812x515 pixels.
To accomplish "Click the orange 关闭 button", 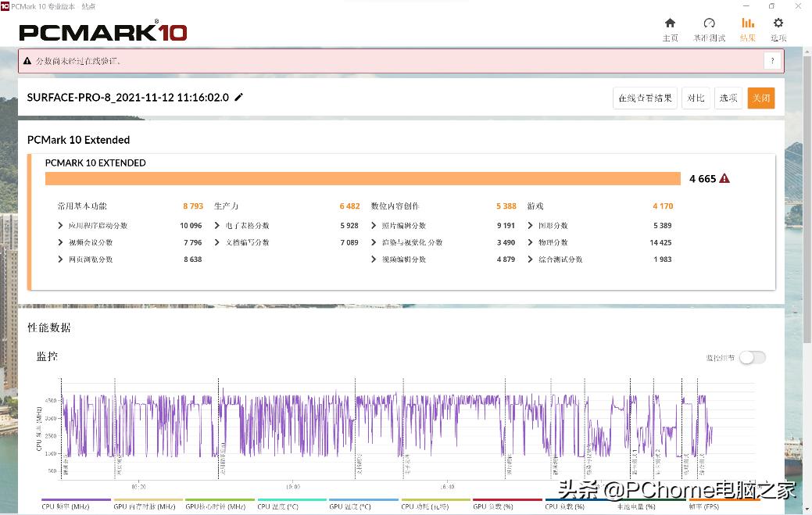I will click(761, 98).
